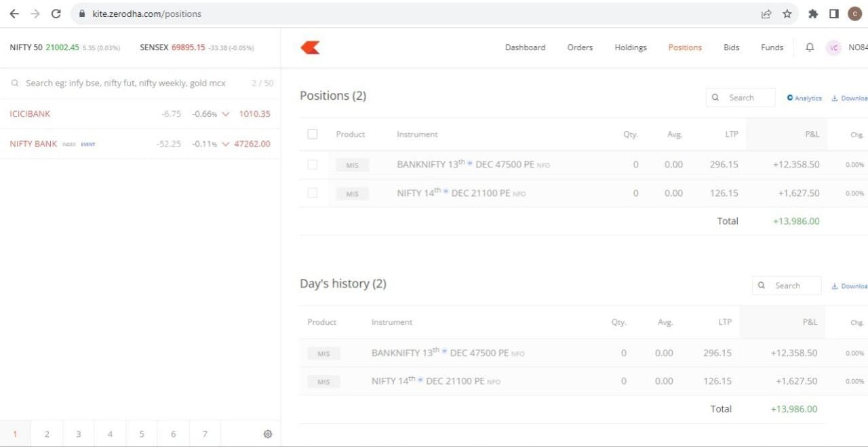This screenshot has width=868, height=447.
Task: Switch to marketwatch 3
Action: (79, 434)
